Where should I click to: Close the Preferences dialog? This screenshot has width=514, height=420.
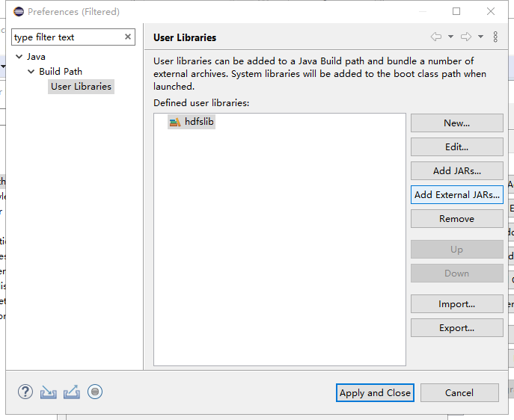click(x=491, y=11)
